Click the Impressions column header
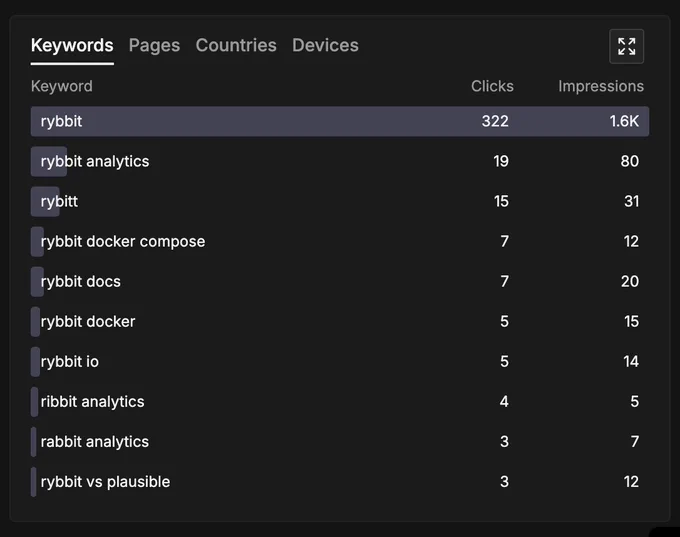 [601, 86]
